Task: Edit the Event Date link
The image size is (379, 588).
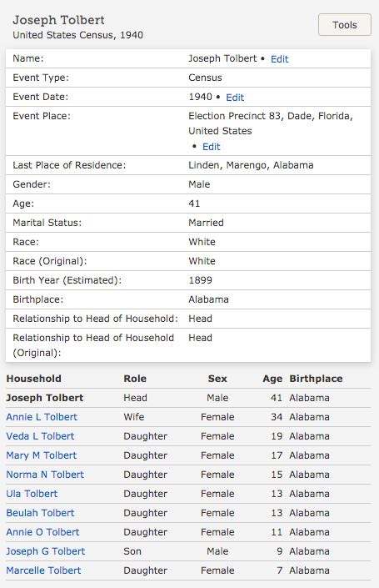Action: (x=235, y=98)
